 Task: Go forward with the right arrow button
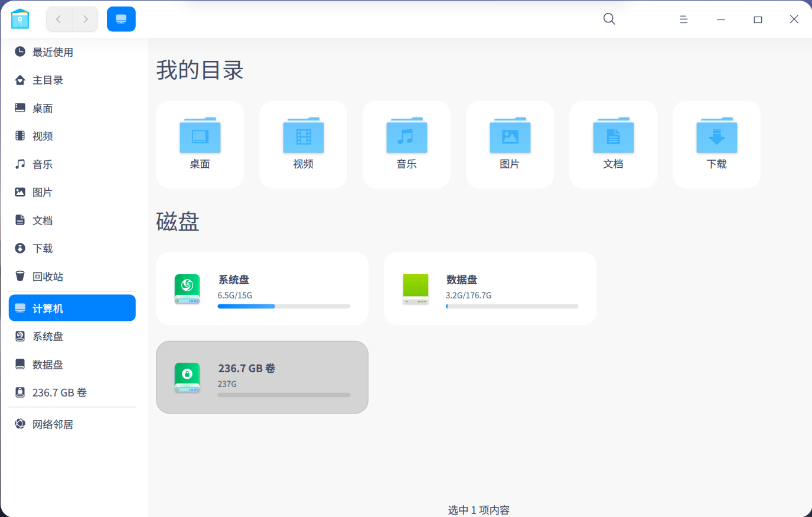pos(86,19)
